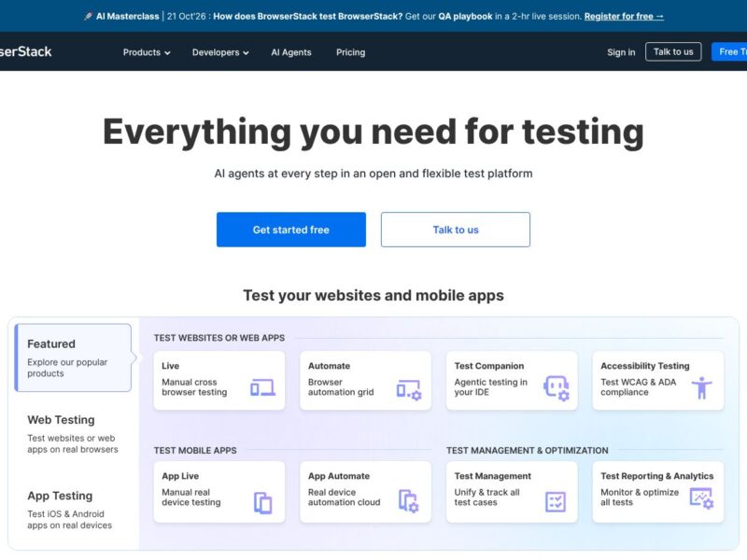Viewport: 747px width, 560px height.
Task: Click the 'TEST WEBSITES OR WEB APPS' heading
Action: coord(219,338)
